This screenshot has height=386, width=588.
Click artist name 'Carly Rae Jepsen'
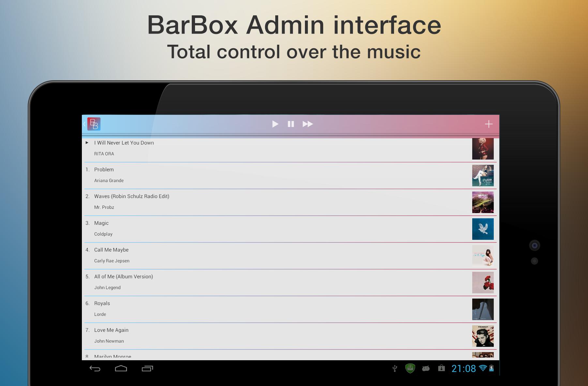click(x=112, y=261)
